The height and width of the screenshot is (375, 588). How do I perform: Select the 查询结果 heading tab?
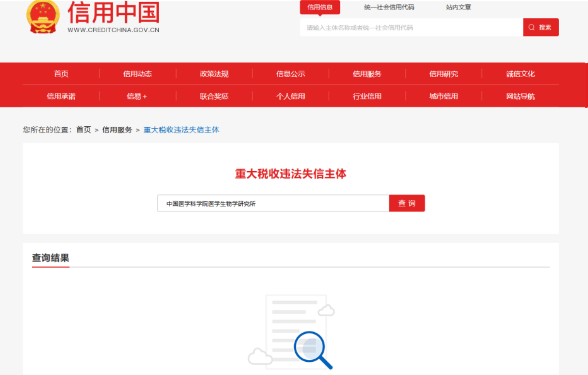pos(51,258)
